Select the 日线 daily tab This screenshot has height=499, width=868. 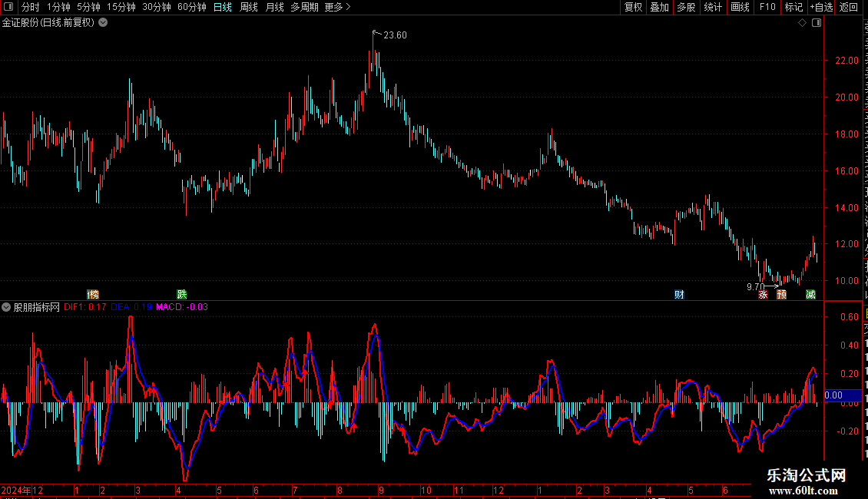(x=223, y=7)
